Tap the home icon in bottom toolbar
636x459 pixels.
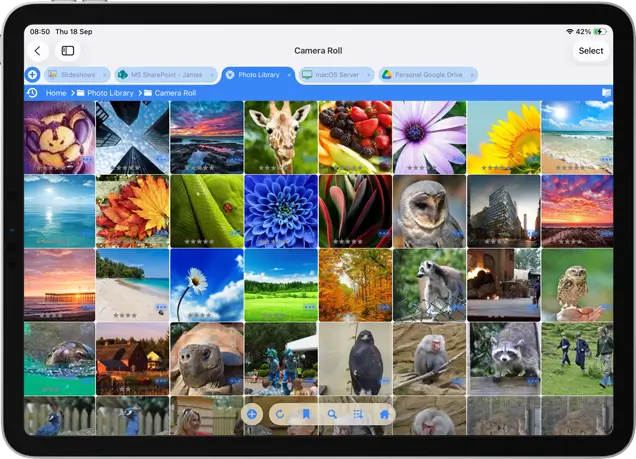(x=384, y=414)
